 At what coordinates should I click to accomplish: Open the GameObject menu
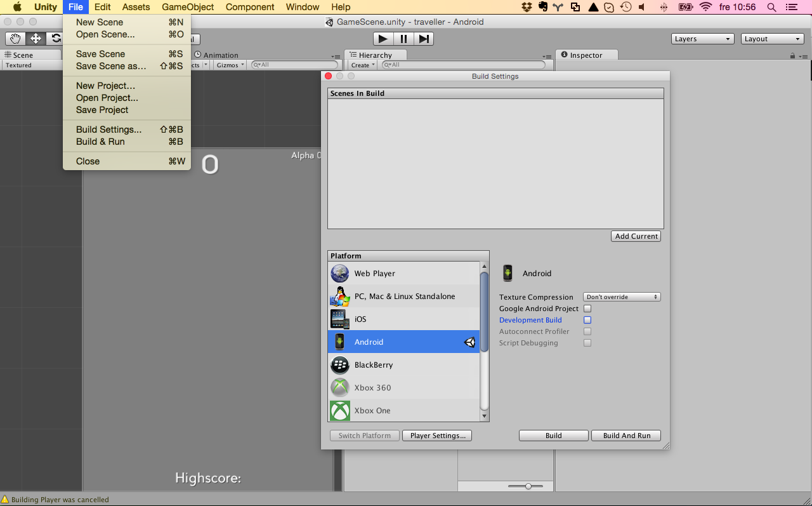click(188, 7)
